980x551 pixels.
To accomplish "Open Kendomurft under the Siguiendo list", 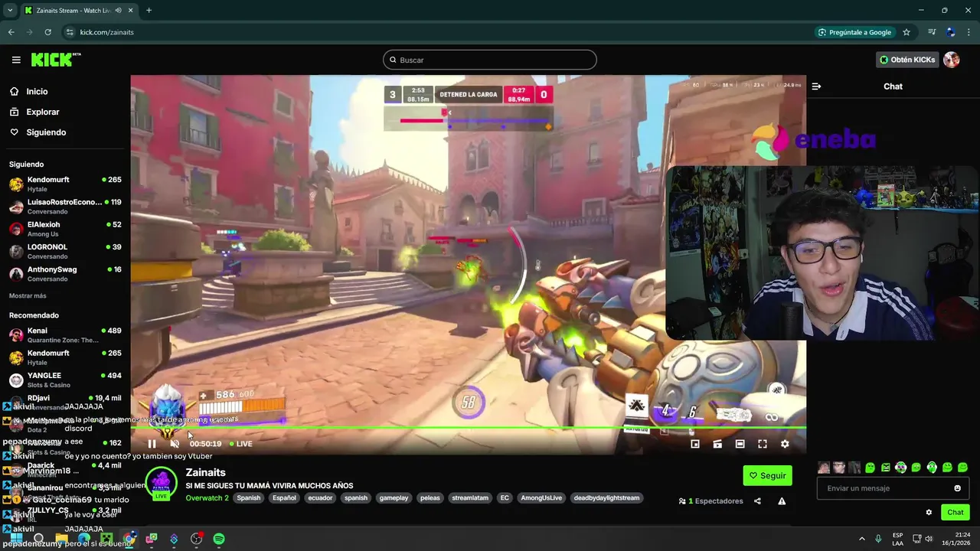I will 65,184.
